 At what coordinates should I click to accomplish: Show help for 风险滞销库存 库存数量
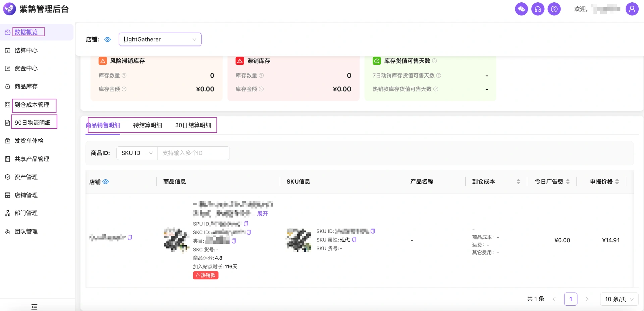(124, 75)
